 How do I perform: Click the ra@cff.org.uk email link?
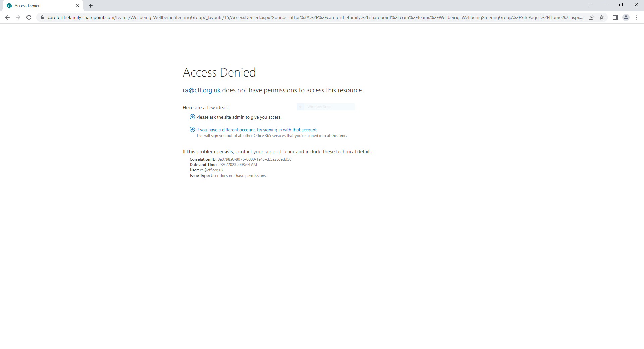202,90
